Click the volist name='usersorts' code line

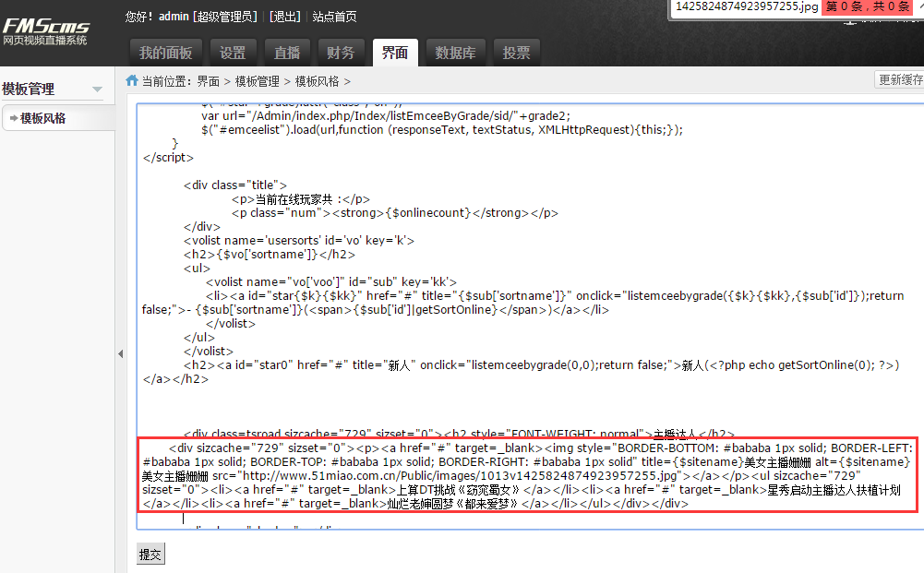299,240
